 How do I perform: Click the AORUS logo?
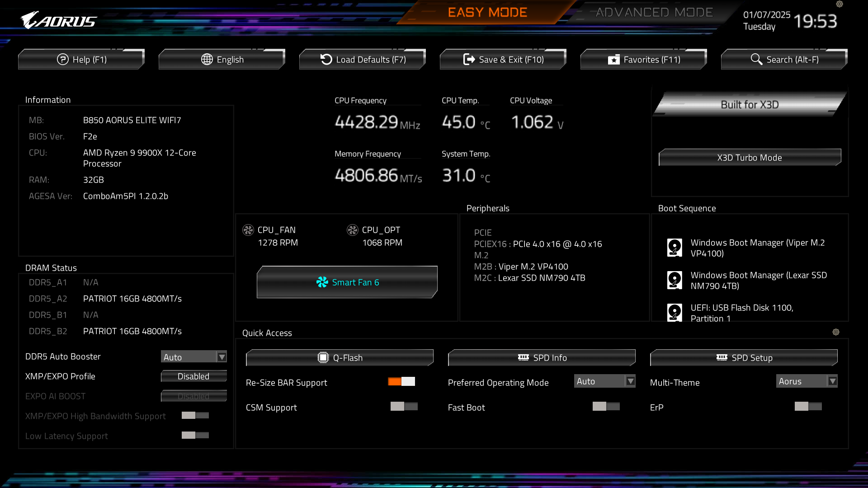(x=59, y=20)
